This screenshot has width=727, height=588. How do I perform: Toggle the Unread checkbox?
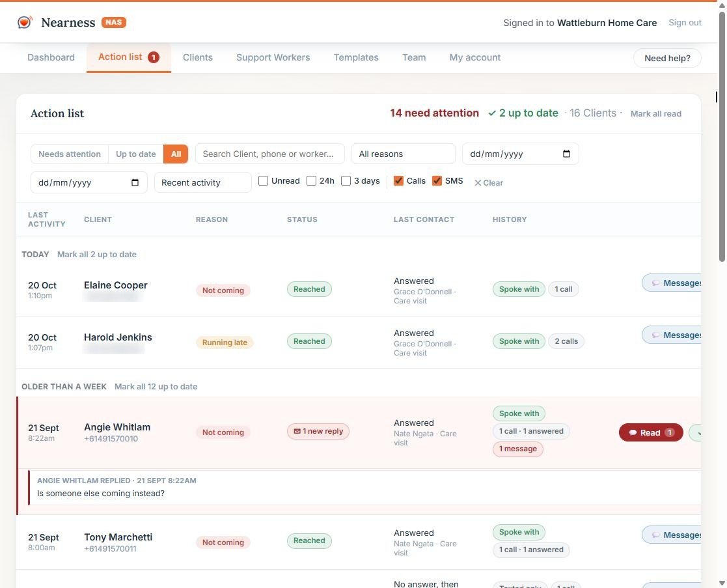[x=263, y=180]
